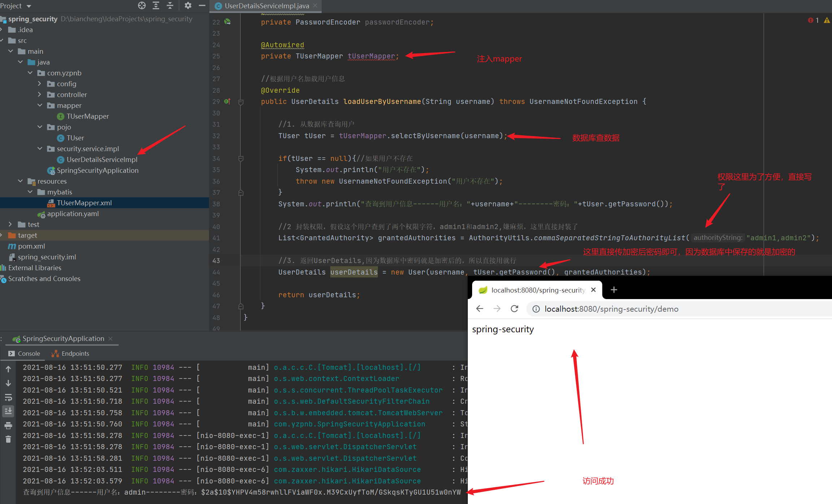Viewport: 832px width, 504px height.
Task: Open a new browser tab with plus button
Action: pos(614,290)
